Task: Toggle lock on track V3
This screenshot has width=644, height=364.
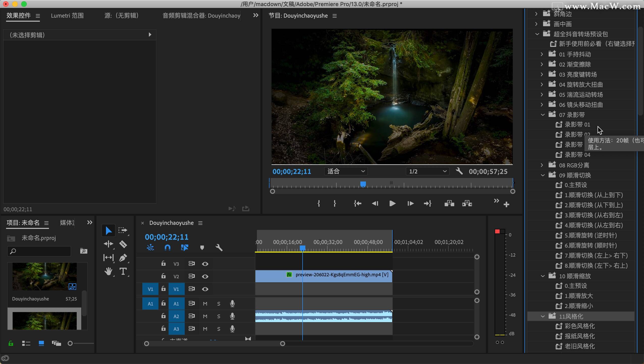Action: pos(164,264)
